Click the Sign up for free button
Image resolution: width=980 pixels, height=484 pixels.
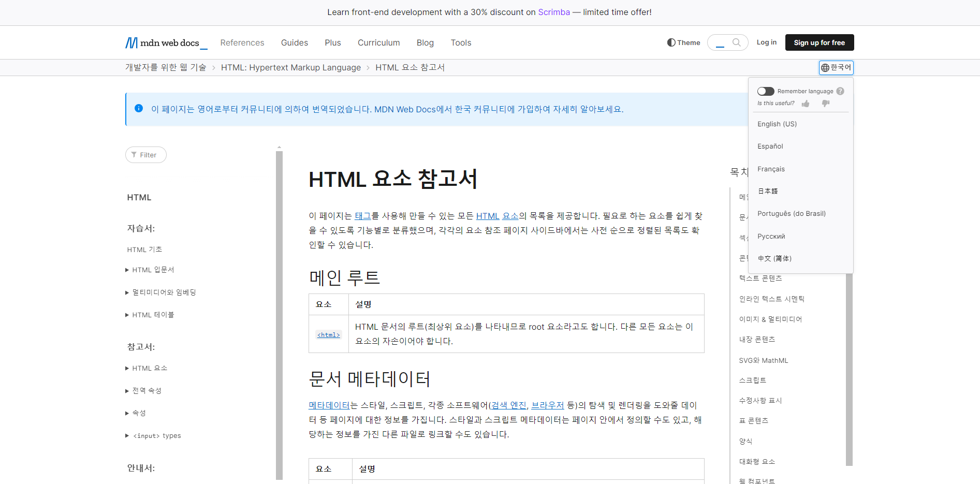point(820,42)
